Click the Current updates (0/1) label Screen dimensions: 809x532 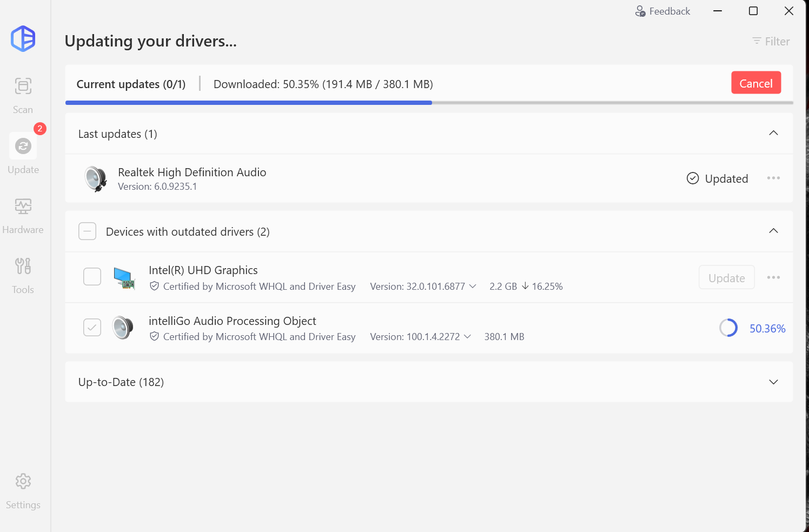pos(131,84)
